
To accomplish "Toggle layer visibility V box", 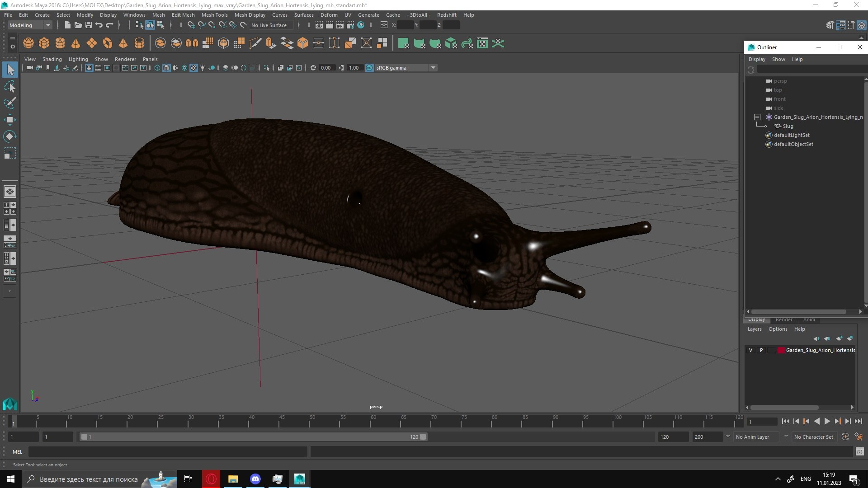I will (x=751, y=350).
